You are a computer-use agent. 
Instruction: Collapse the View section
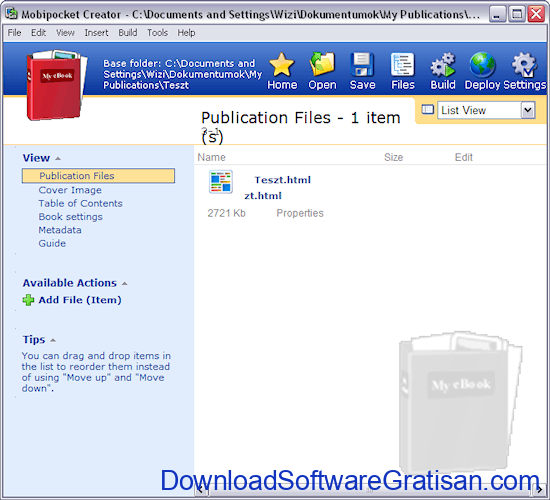pos(58,159)
